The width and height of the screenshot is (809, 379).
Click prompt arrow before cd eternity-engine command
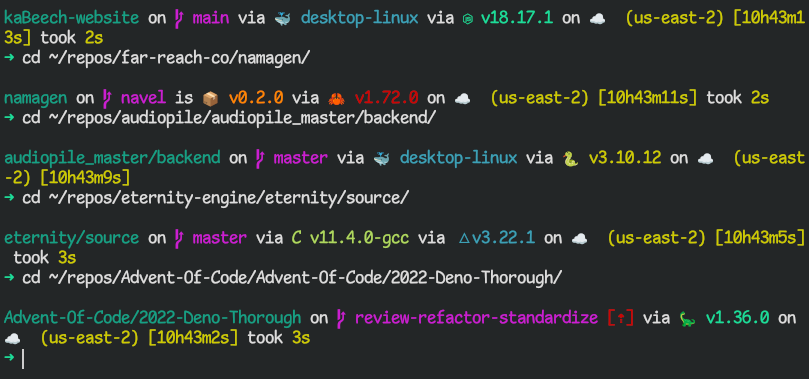pos(9,198)
